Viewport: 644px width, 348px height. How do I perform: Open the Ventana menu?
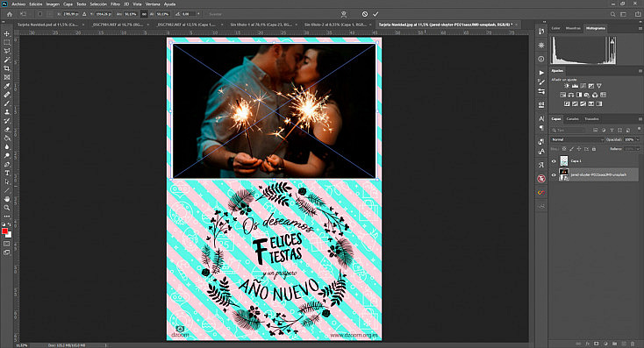point(153,4)
